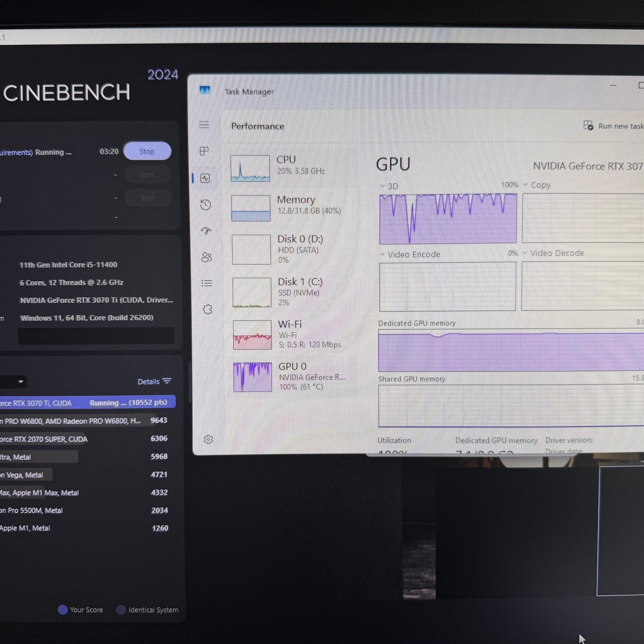The height and width of the screenshot is (644, 644).
Task: Open the Details page icon
Action: coord(207,283)
